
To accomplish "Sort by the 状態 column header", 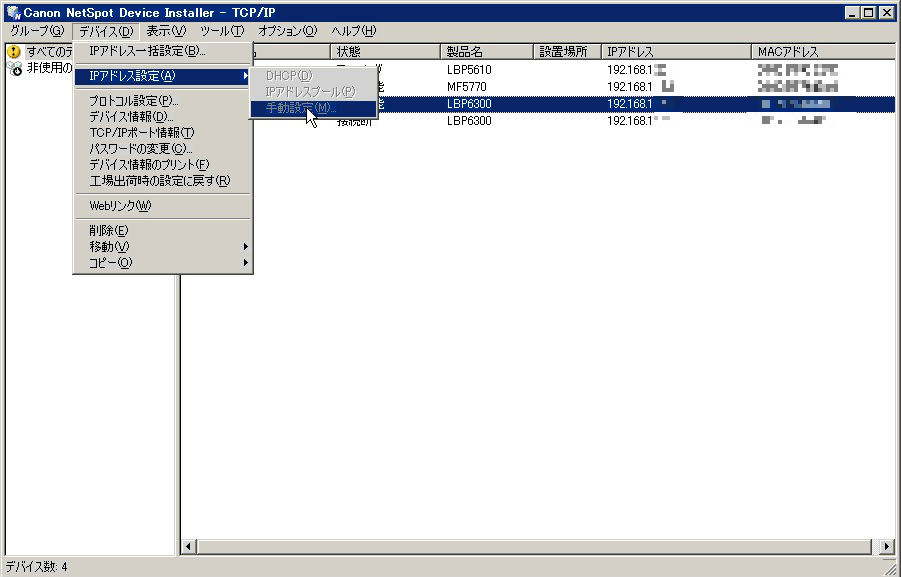I will (x=386, y=52).
